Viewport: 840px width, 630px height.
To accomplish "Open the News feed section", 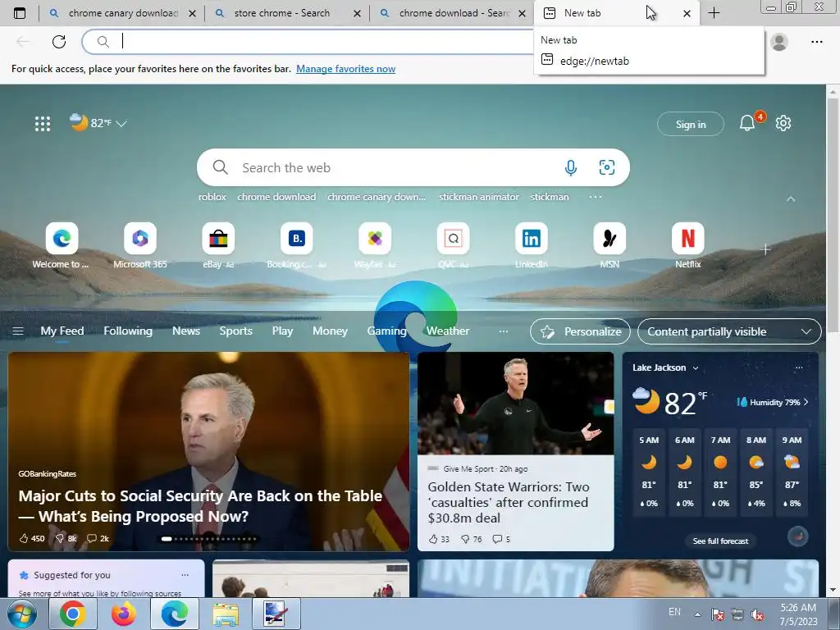I will click(x=186, y=331).
